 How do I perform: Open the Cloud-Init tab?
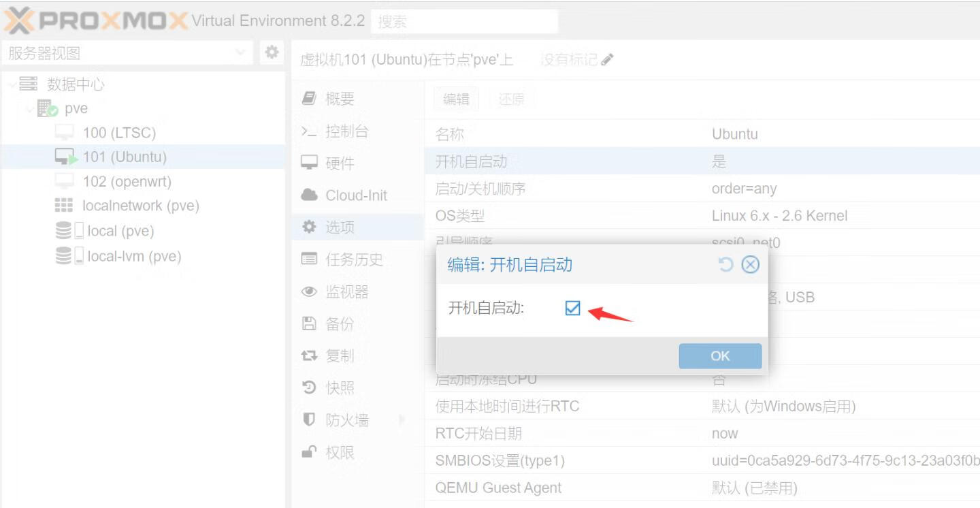pyautogui.click(x=356, y=195)
